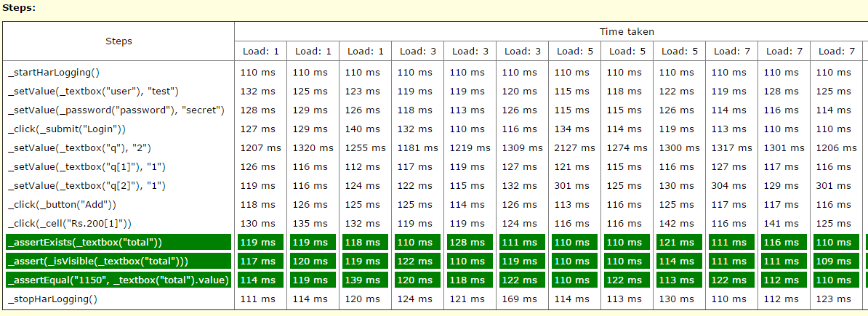Select the _setValue password "secret" step

coord(116,110)
